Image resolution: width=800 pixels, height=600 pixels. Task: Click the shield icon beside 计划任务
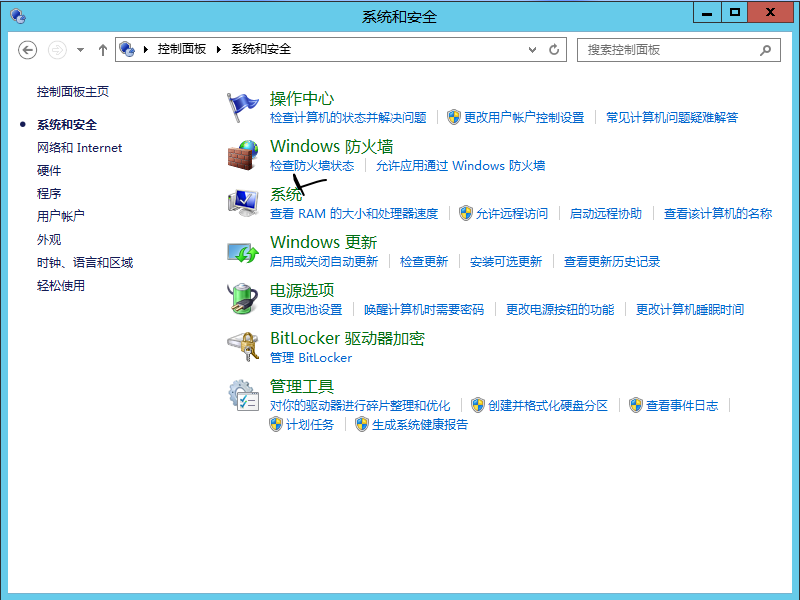[276, 424]
